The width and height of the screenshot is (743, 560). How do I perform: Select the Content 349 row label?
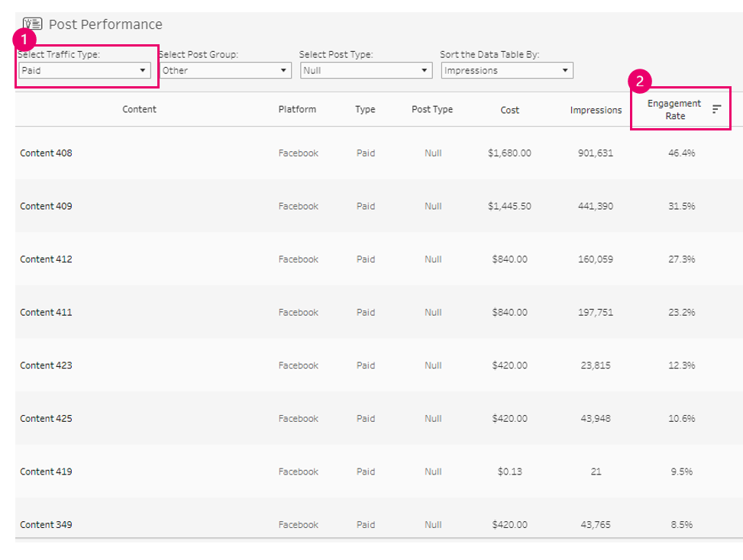[x=46, y=524]
